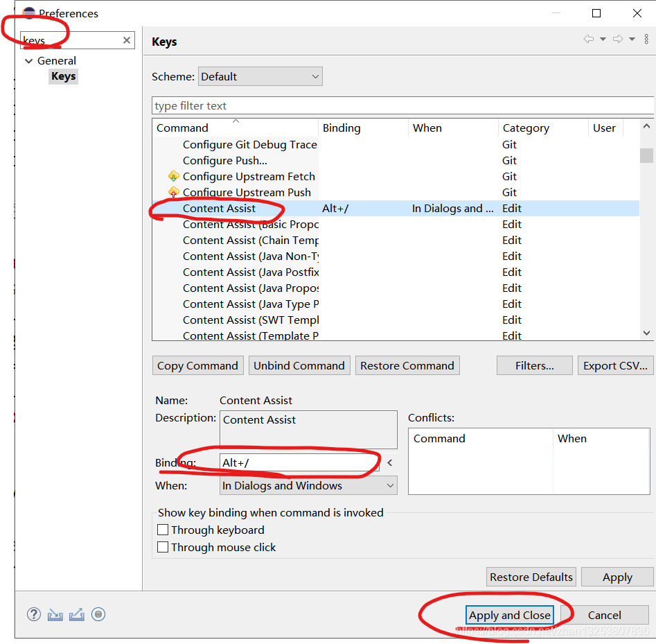
Task: Click the Conflicts When column header
Action: click(601, 438)
